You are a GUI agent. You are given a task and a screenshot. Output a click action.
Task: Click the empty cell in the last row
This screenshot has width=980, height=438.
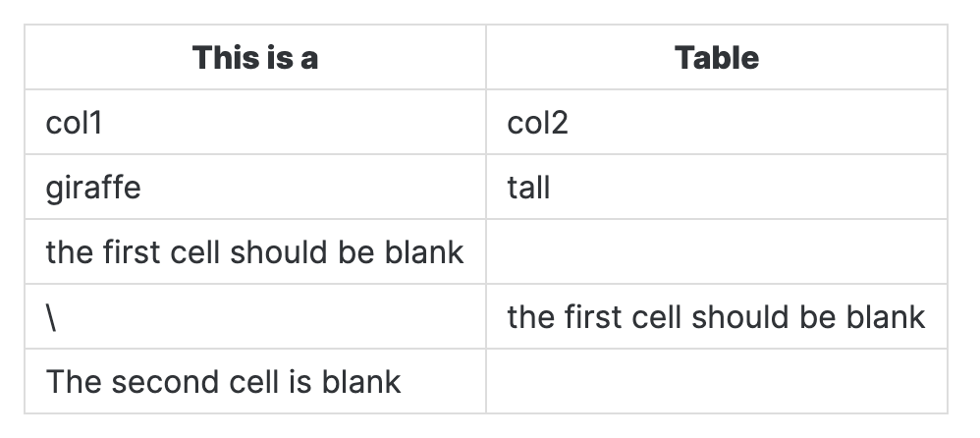(x=717, y=381)
